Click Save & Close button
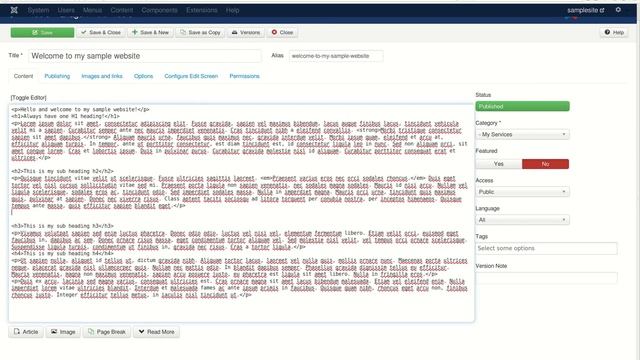The height and width of the screenshot is (360, 640). (x=101, y=33)
